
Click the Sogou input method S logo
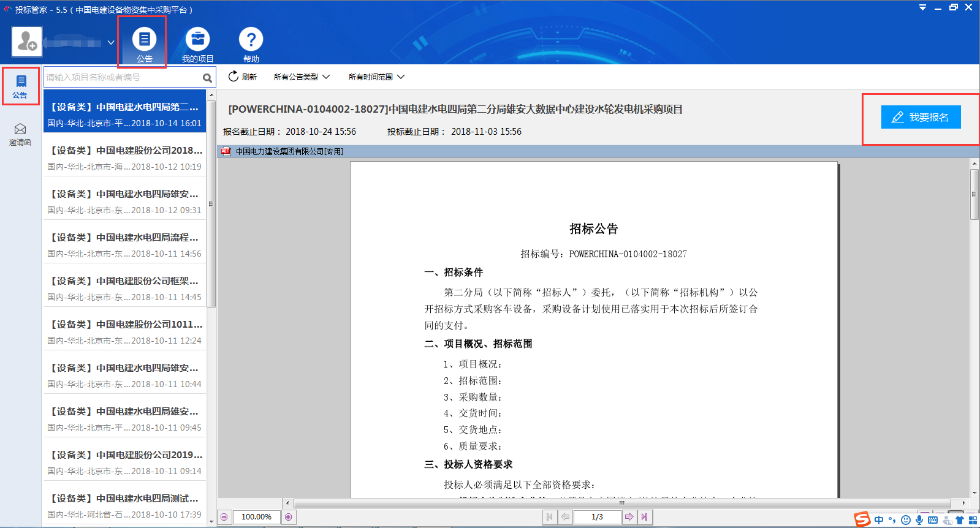click(862, 519)
